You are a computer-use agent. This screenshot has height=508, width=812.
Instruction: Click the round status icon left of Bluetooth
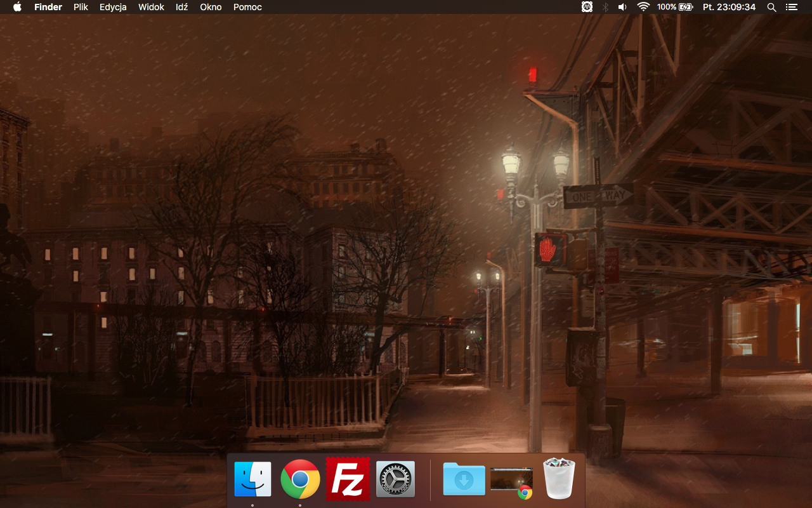tap(587, 7)
